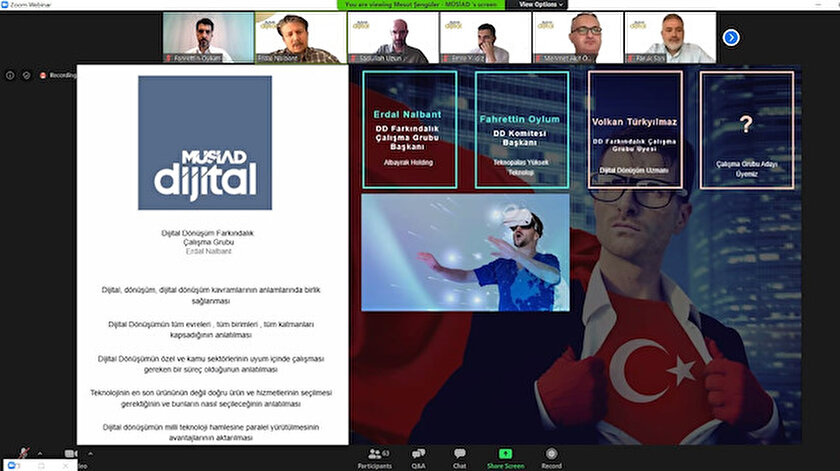Click the 'Dijital Dönüşüm Farkındalık Çalışma Grubu' heading
This screenshot has width=840, height=471.
pyautogui.click(x=208, y=237)
